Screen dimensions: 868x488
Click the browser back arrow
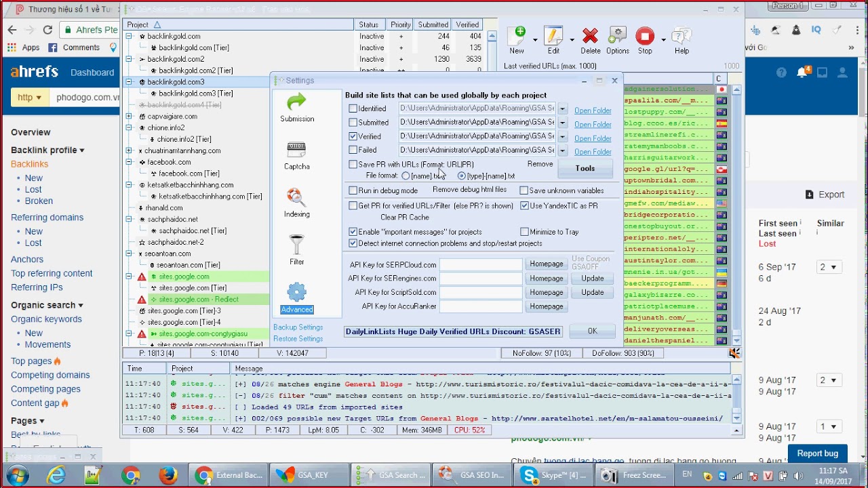(x=12, y=30)
